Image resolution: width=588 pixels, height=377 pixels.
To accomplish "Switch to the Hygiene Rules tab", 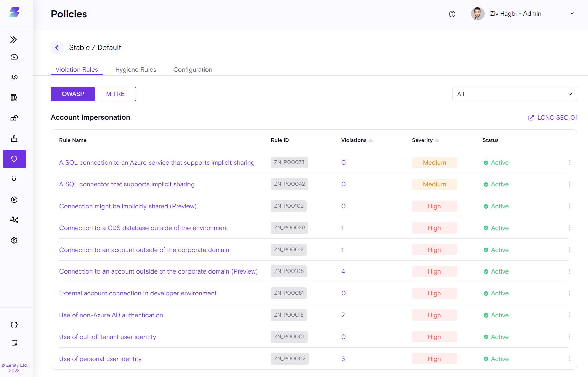I will [135, 70].
